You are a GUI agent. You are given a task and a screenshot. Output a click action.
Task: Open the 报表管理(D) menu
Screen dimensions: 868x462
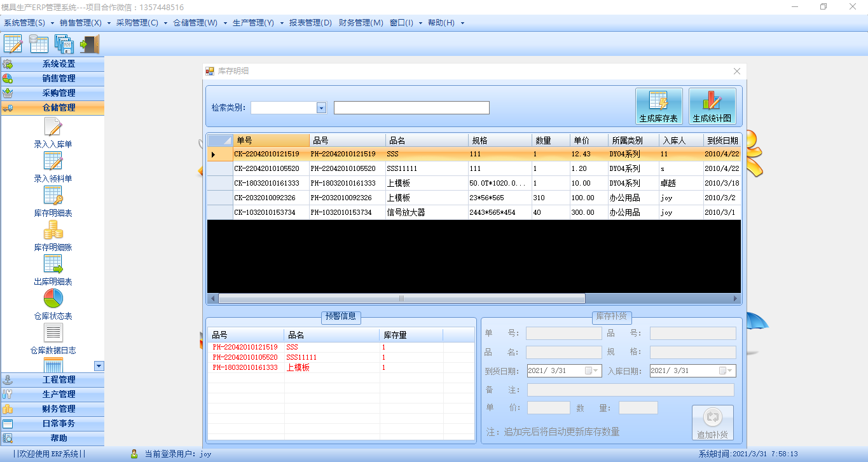(310, 23)
